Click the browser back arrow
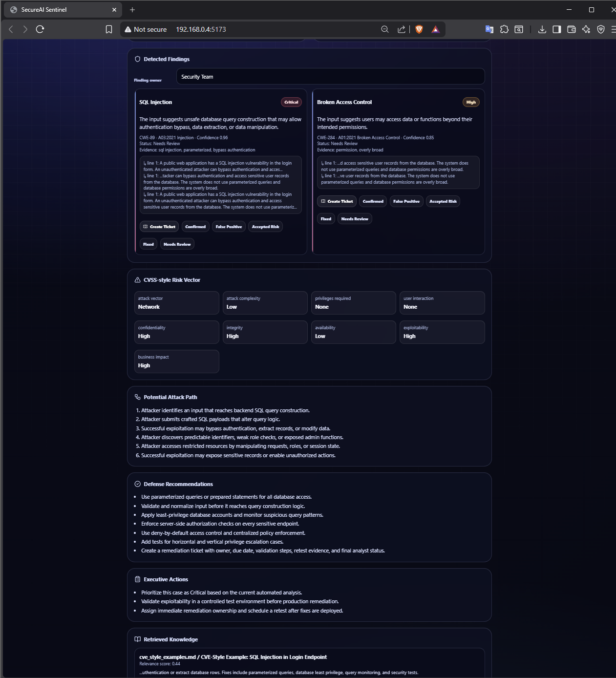The width and height of the screenshot is (616, 678). click(x=11, y=29)
